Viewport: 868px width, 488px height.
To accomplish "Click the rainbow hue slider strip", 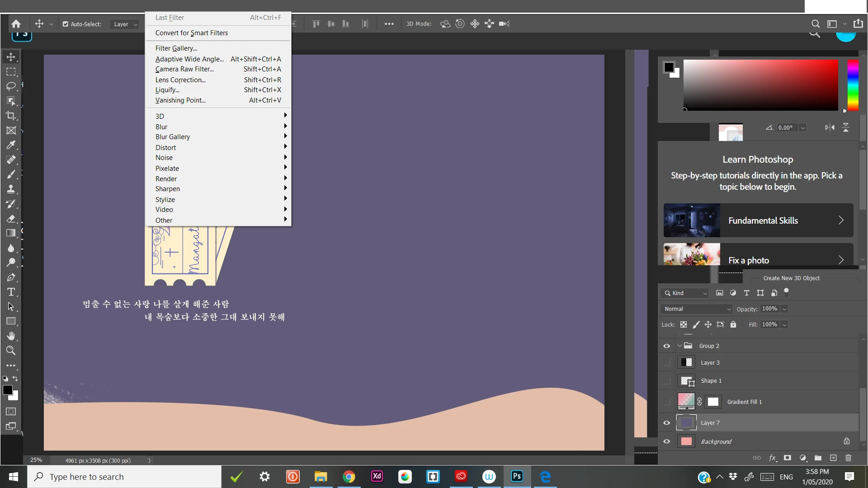I will (853, 85).
